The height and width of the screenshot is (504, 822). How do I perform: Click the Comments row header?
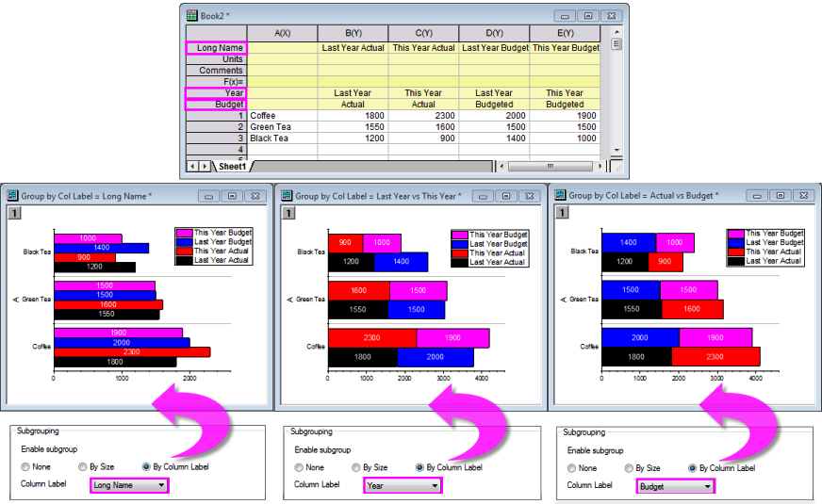pos(216,71)
